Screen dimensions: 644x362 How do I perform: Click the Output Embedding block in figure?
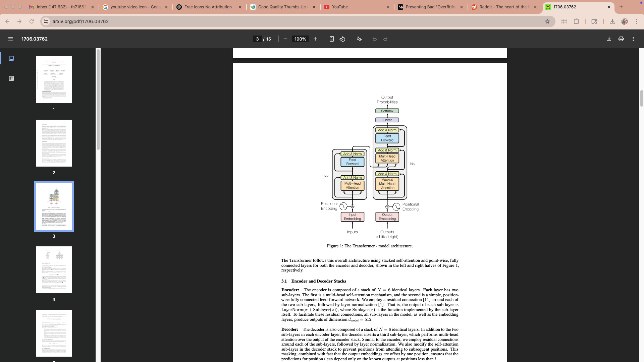click(x=387, y=217)
